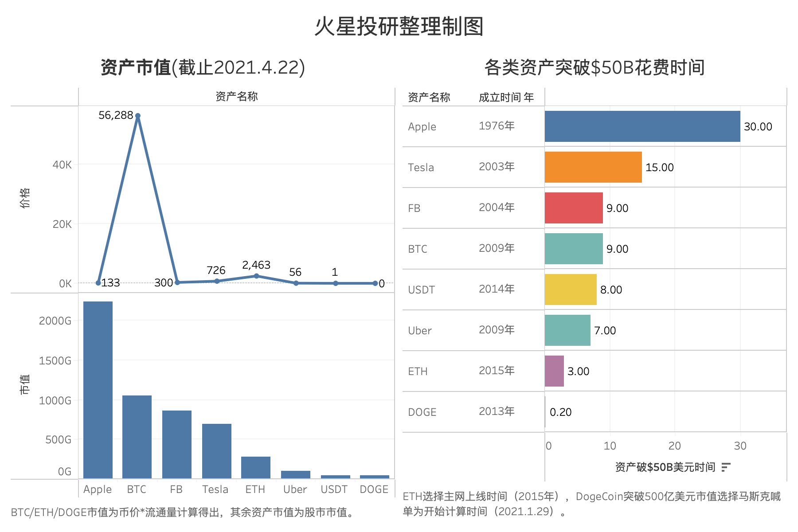Click the BTC 9.00 teal bar
Viewport: 798px width, 532px height.
click(574, 249)
